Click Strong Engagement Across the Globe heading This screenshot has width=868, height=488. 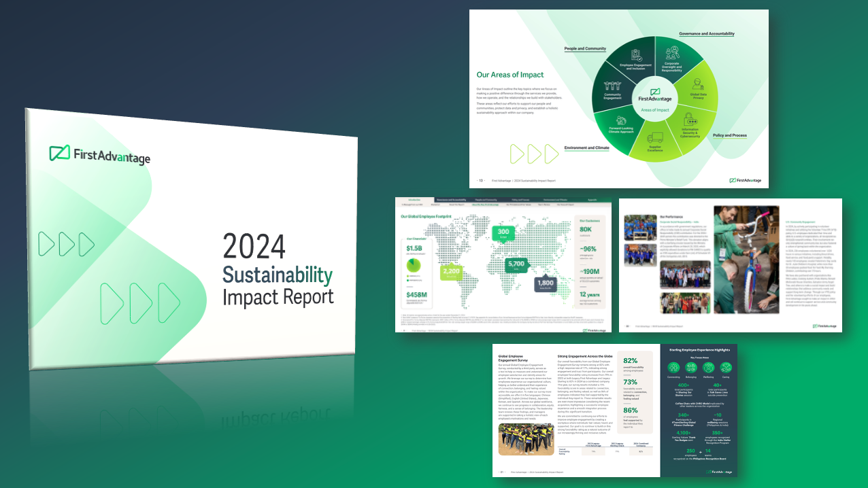(585, 356)
